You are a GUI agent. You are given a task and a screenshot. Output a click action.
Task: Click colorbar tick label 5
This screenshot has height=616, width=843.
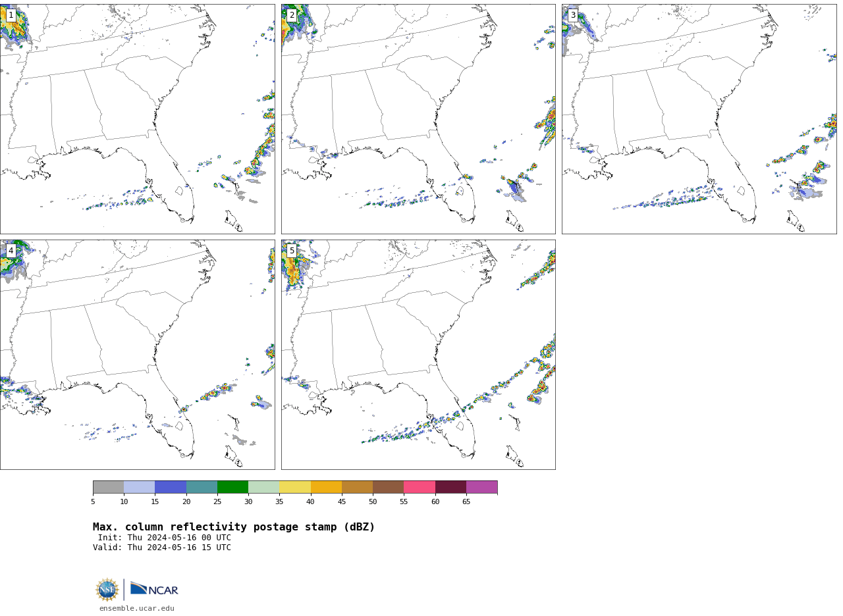[93, 502]
